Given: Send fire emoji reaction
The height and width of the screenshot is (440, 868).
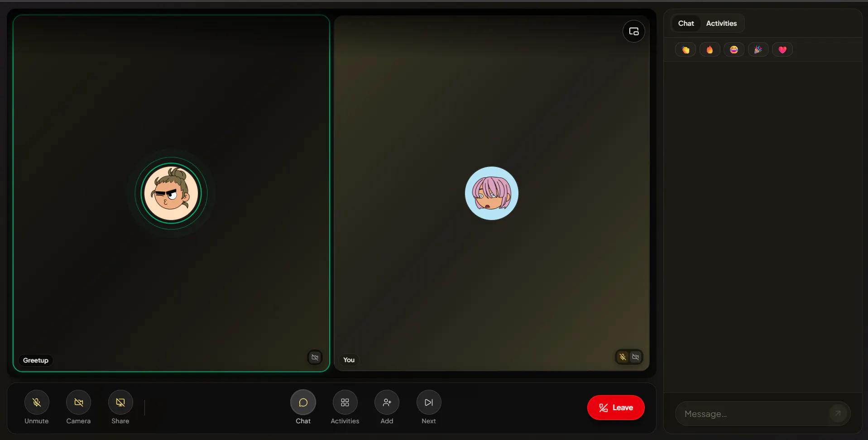Looking at the screenshot, I should point(710,50).
